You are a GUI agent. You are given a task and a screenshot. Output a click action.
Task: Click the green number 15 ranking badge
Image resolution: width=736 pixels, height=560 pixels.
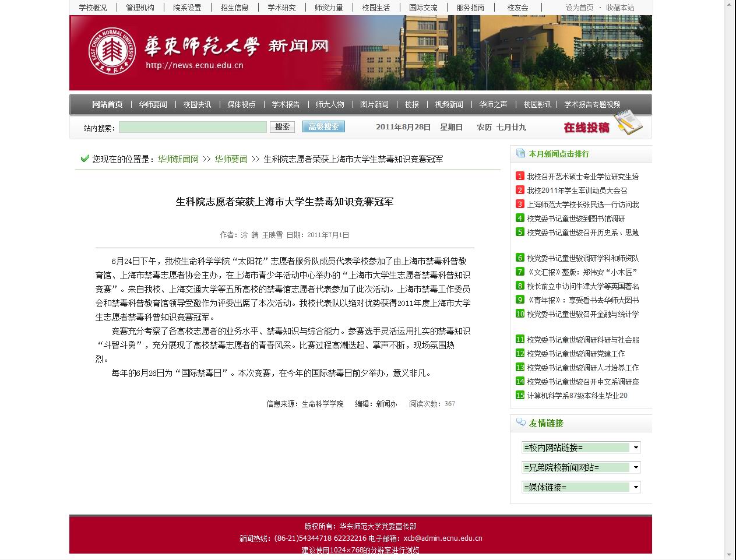(x=520, y=395)
